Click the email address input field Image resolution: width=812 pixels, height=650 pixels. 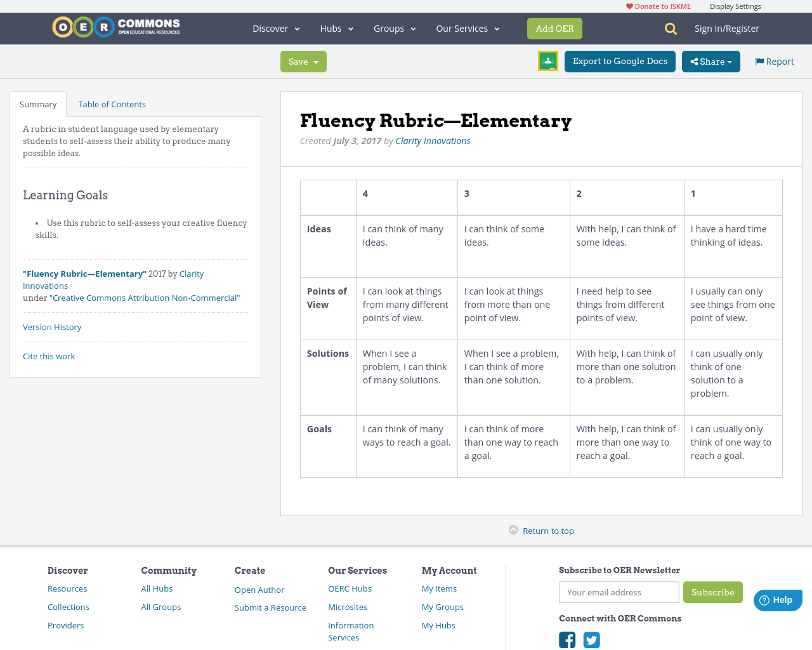pyautogui.click(x=619, y=592)
